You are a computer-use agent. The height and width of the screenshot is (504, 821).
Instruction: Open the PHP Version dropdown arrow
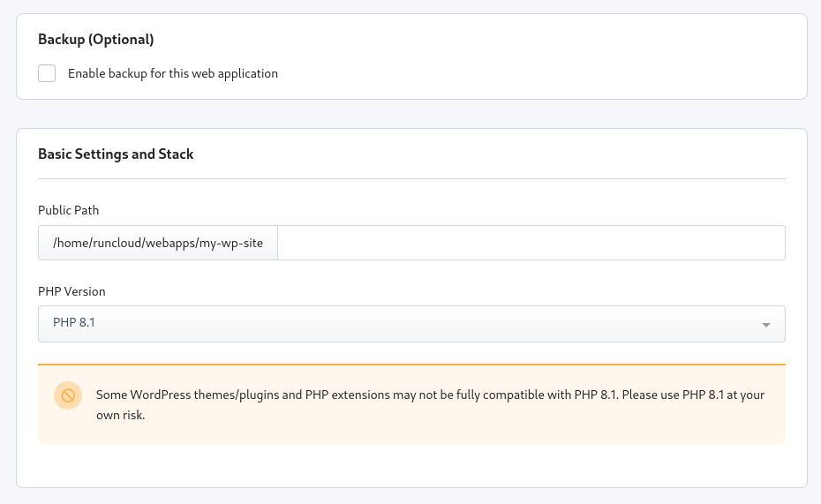coord(766,325)
